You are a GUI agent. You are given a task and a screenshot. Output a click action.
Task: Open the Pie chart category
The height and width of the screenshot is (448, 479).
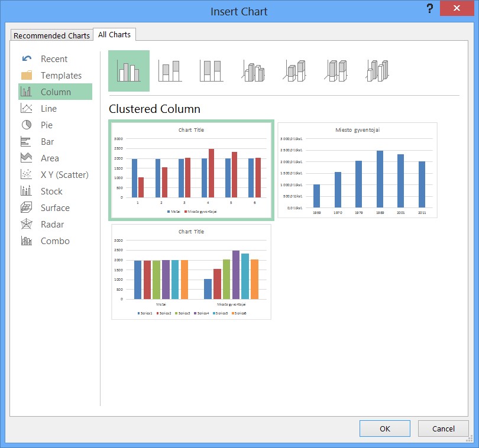click(46, 125)
